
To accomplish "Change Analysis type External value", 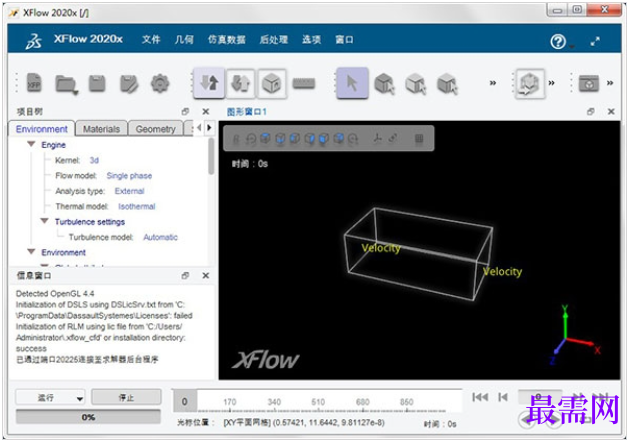I will [x=129, y=191].
